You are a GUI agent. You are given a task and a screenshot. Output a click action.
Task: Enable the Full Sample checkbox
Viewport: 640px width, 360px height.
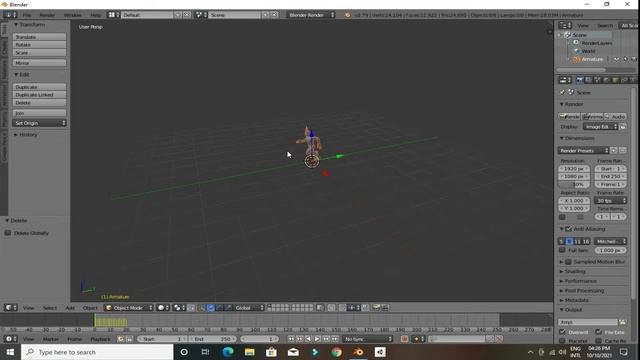pos(562,250)
